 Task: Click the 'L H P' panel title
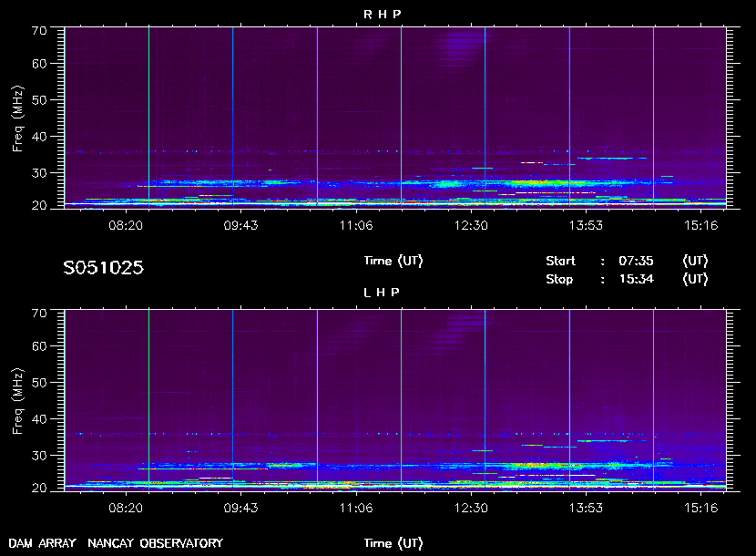pyautogui.click(x=382, y=292)
